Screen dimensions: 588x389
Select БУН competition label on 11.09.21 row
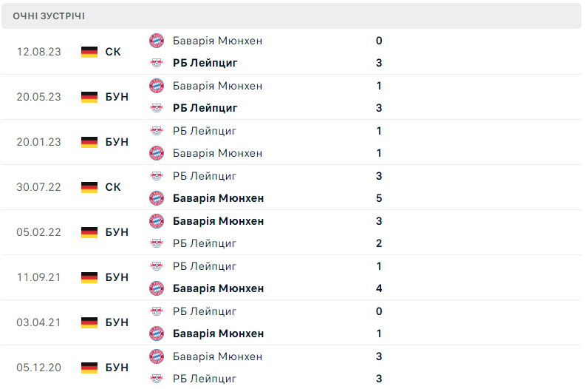tap(117, 277)
